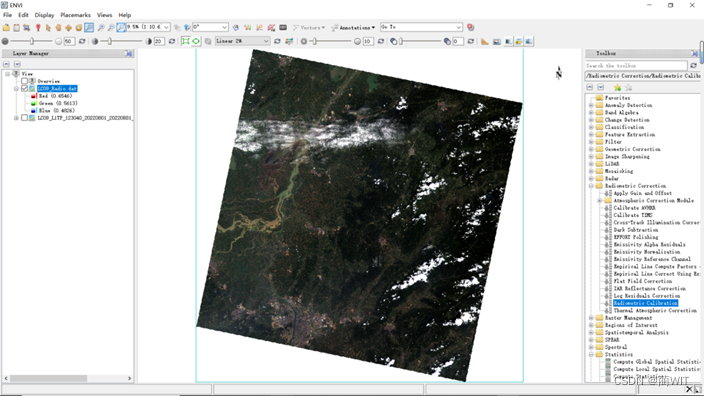This screenshot has width=704, height=396.
Task: Open the Display menu
Action: [x=44, y=15]
